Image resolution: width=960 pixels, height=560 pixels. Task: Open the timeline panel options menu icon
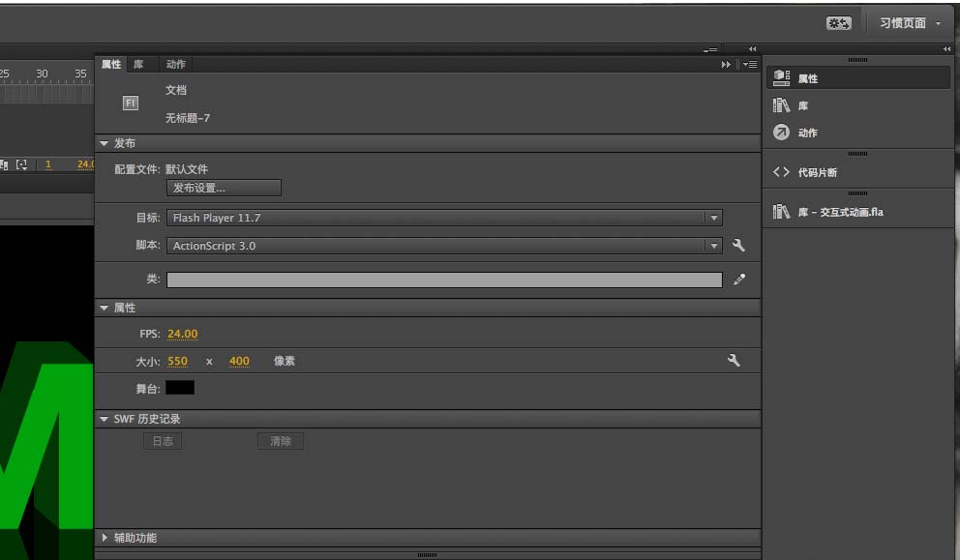[x=710, y=49]
